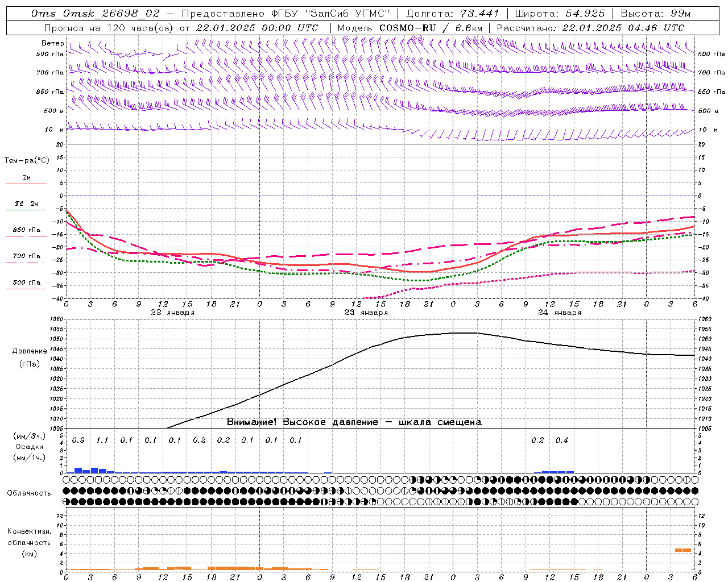Click the (мм/3ч.) precipitation unit label

pyautogui.click(x=29, y=436)
